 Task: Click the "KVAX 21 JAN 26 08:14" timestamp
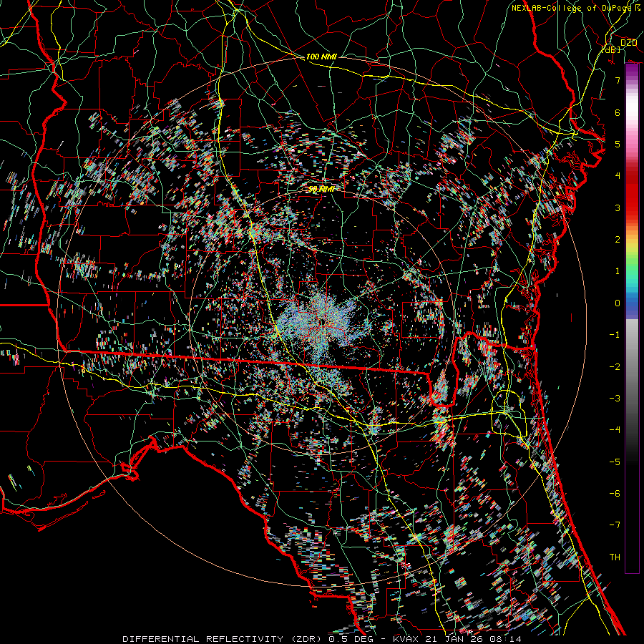pos(457,639)
